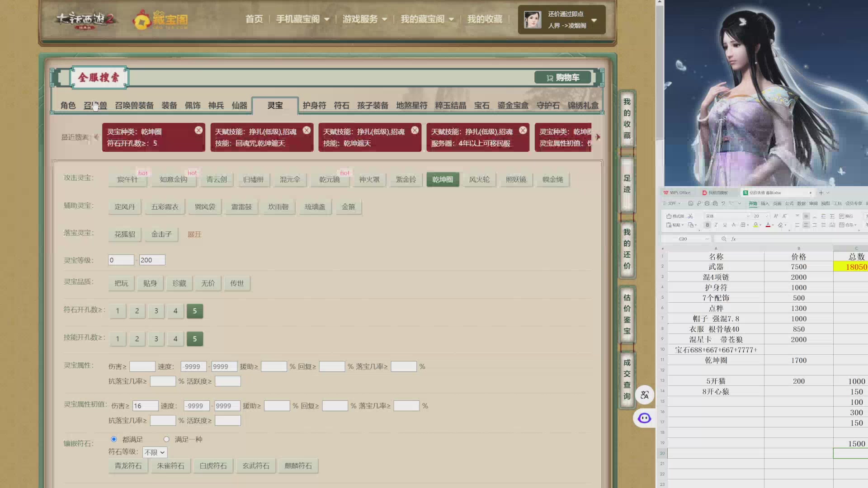Open the shopping cart 购物车

pyautogui.click(x=563, y=78)
